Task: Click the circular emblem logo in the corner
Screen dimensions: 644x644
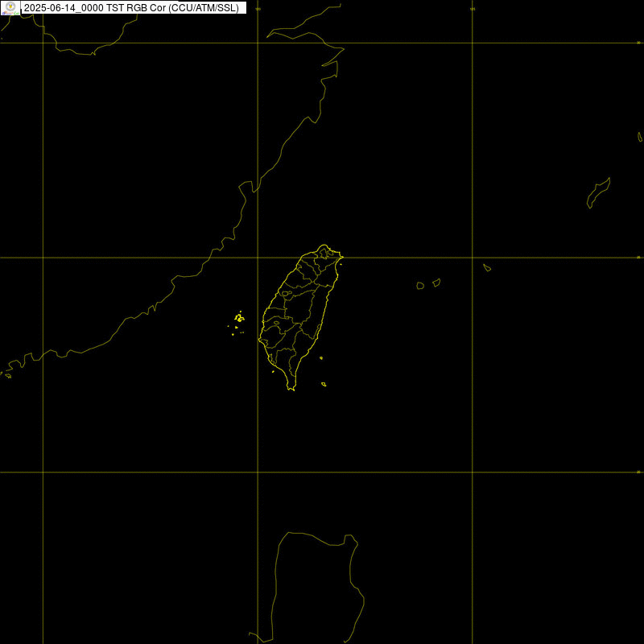Action: (x=10, y=6)
